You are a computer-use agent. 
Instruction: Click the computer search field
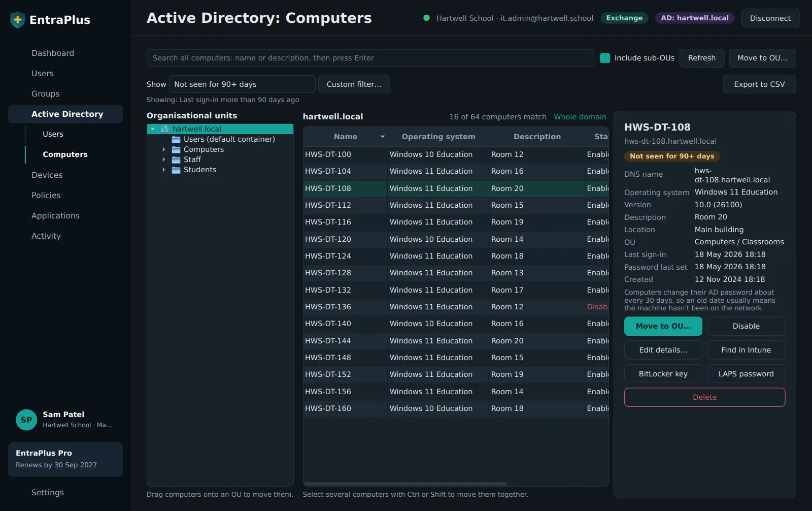tap(370, 58)
